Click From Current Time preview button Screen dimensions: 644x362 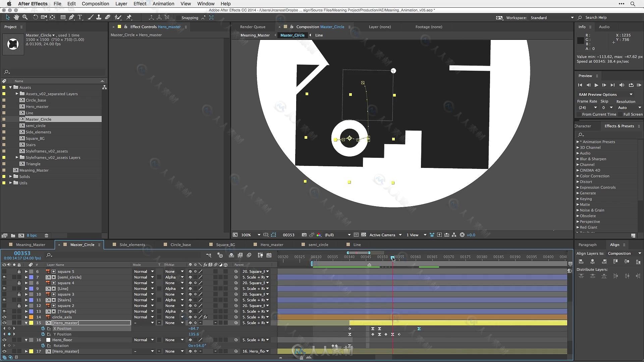tap(579, 115)
